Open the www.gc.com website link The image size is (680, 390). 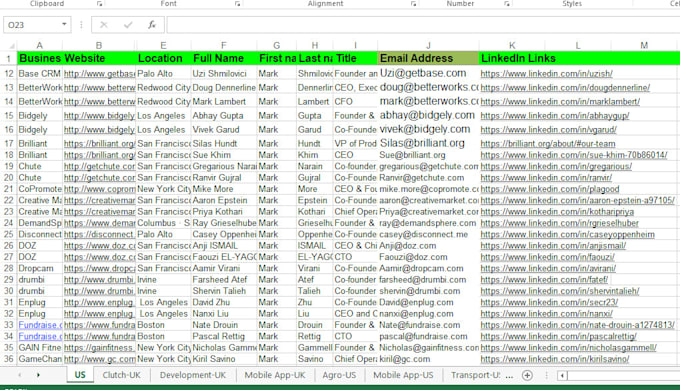click(x=99, y=359)
